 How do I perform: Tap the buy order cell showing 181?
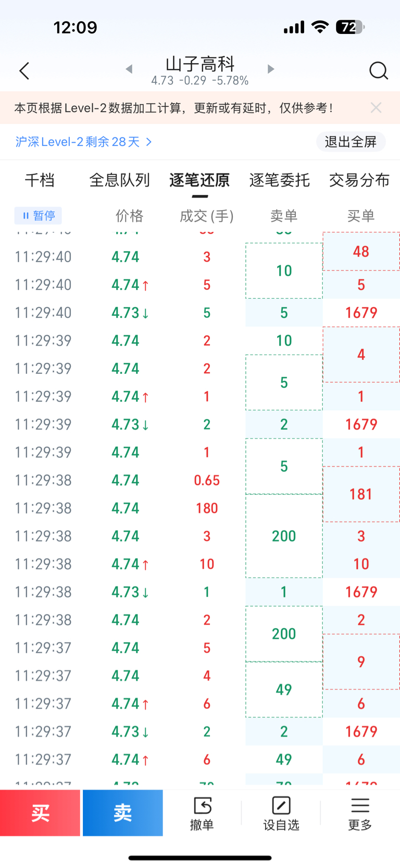point(361,494)
